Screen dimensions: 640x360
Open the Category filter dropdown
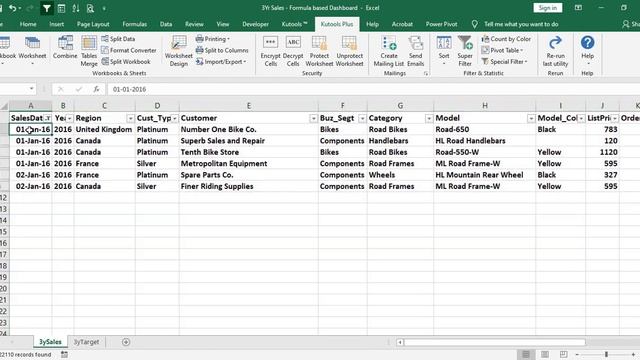429,118
